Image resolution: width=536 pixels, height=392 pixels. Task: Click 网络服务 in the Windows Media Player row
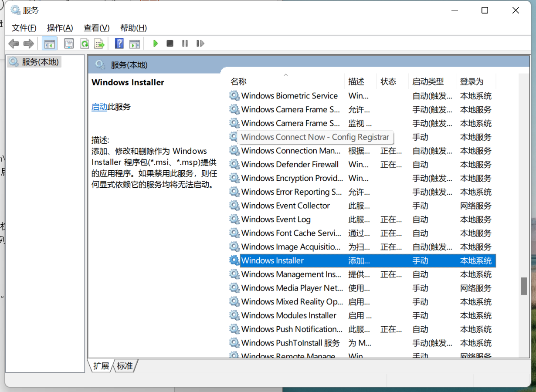[476, 288]
